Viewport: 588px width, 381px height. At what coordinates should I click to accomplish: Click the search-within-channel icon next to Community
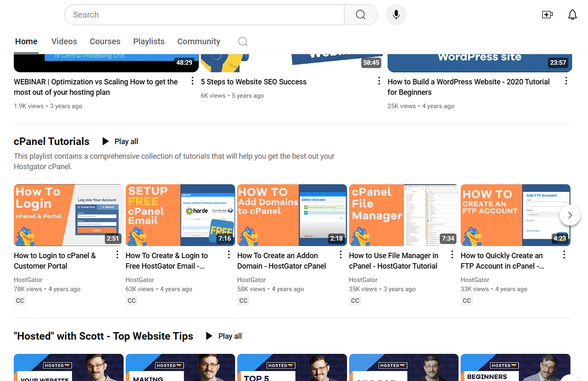(243, 41)
